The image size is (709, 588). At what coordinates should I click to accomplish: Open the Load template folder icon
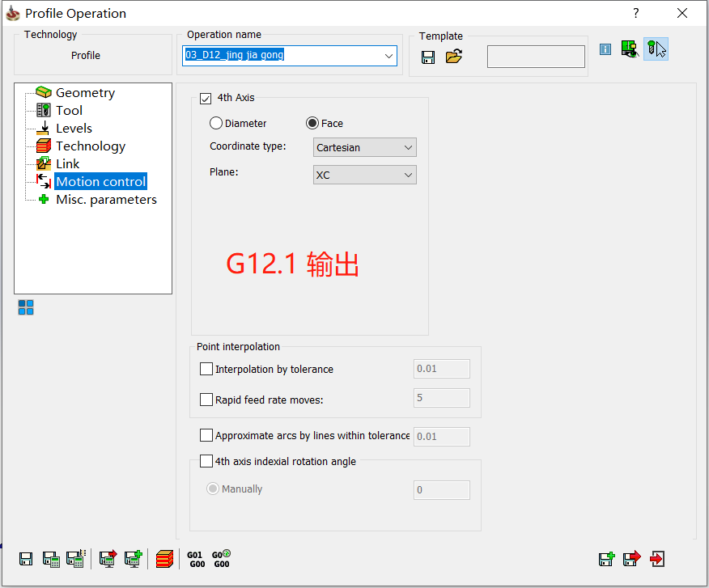(454, 57)
